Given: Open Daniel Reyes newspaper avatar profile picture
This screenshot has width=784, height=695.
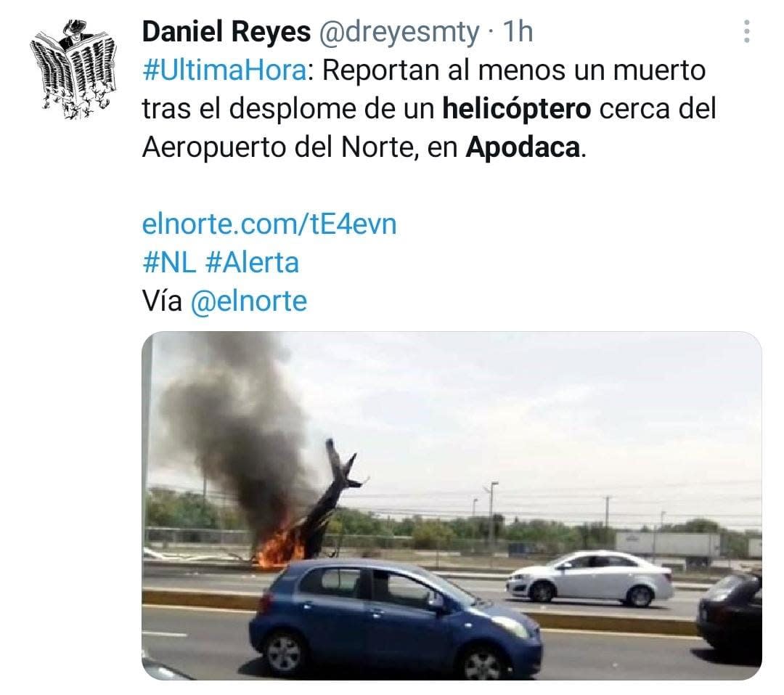Looking at the screenshot, I should (73, 69).
